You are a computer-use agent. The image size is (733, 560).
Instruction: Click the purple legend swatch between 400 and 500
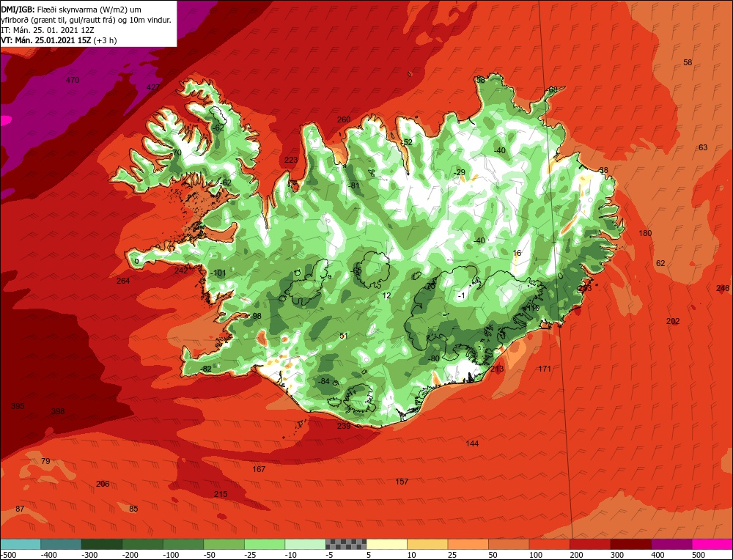pyautogui.click(x=671, y=544)
